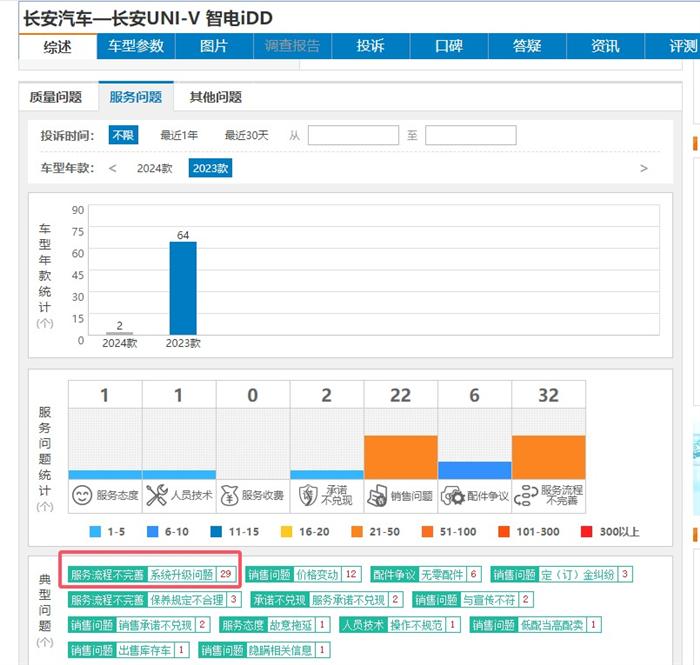Click previous model year arrow

pos(112,168)
